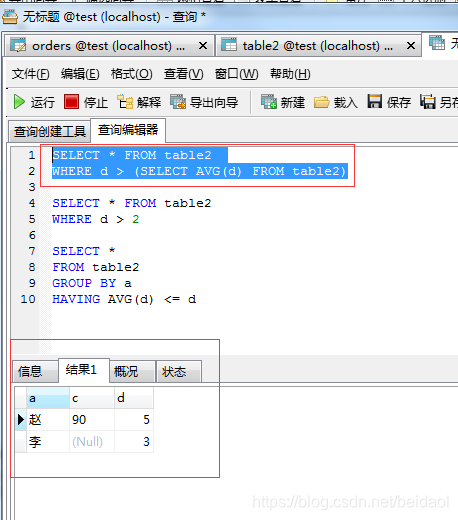Click the current-row arrow indicator beside 赵
Screen dimensions: 458x520
pos(21,420)
